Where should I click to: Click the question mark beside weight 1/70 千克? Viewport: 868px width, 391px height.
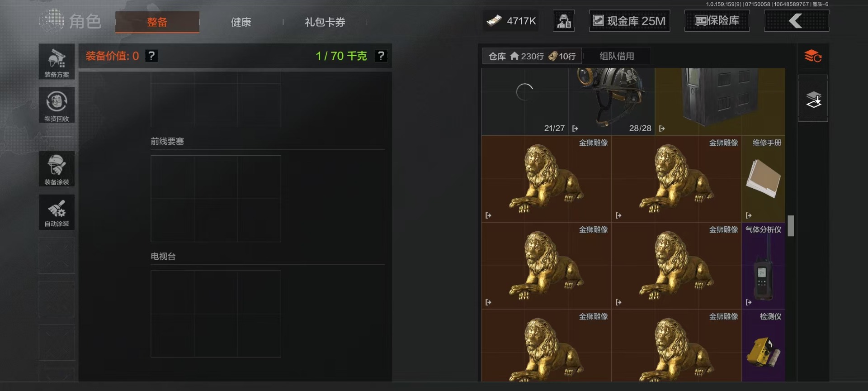[x=381, y=56]
